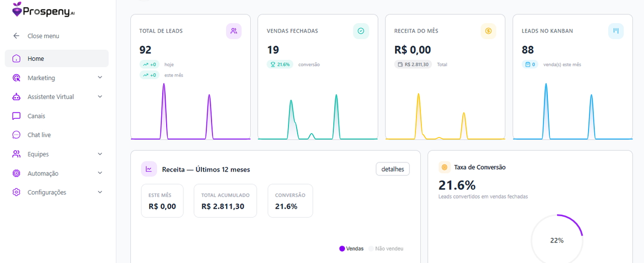Viewport: 644px width, 263px height.
Task: Expand the Marketing submenu chevron
Action: 100,77
